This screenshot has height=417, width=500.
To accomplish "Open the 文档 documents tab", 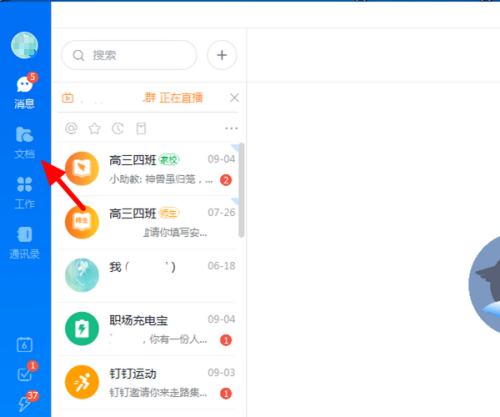I will coord(24,142).
